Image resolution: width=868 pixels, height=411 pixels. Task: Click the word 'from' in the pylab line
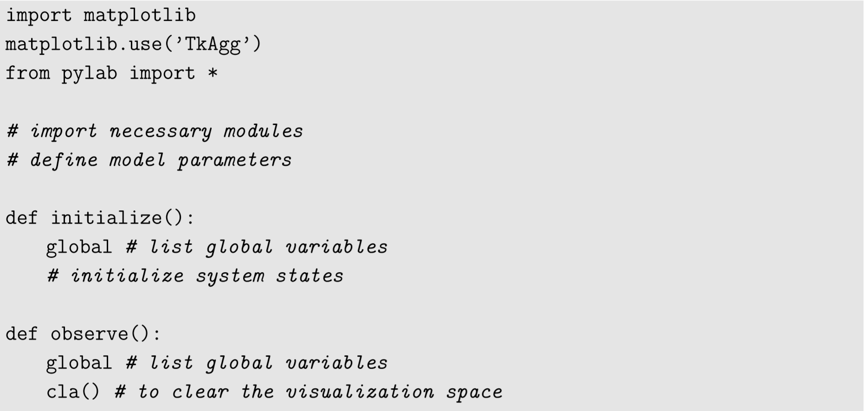click(x=27, y=74)
